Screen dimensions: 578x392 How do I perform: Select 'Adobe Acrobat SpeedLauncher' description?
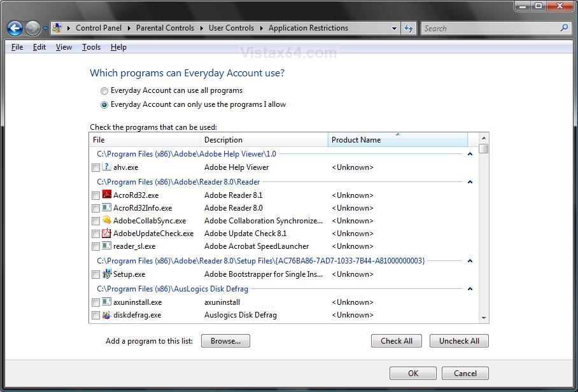coord(257,246)
